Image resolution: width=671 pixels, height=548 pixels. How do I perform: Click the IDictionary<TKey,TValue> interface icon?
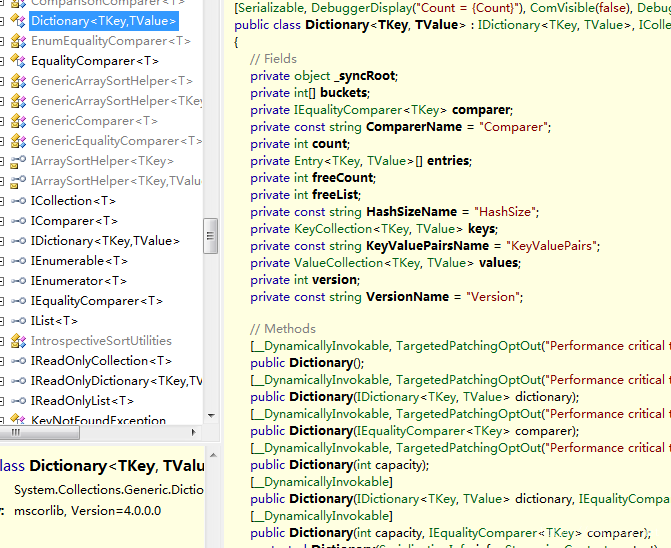18,241
